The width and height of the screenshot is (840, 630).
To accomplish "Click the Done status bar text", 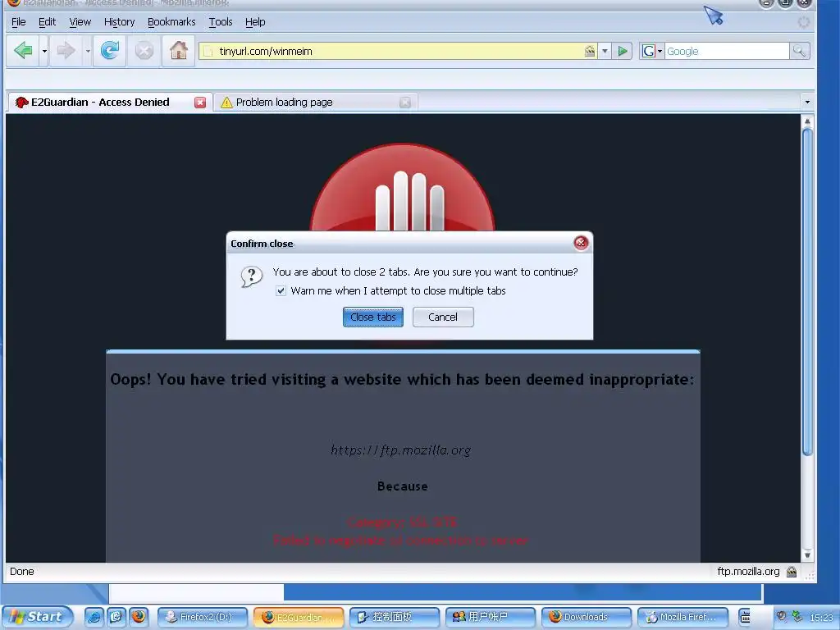I will click(22, 572).
